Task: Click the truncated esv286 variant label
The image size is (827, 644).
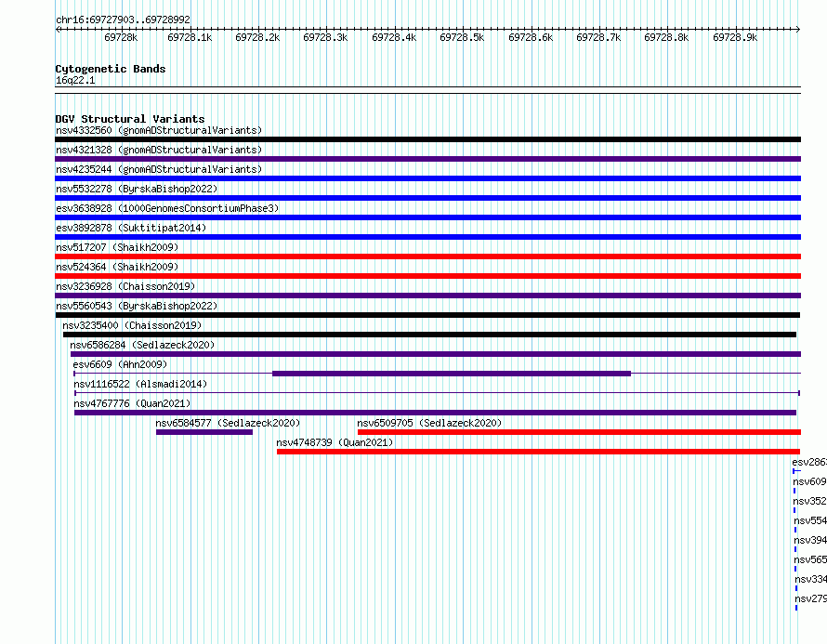Action: (809, 462)
